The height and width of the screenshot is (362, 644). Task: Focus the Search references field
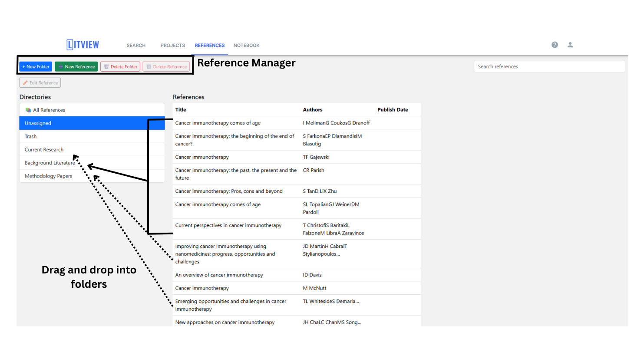(x=549, y=66)
